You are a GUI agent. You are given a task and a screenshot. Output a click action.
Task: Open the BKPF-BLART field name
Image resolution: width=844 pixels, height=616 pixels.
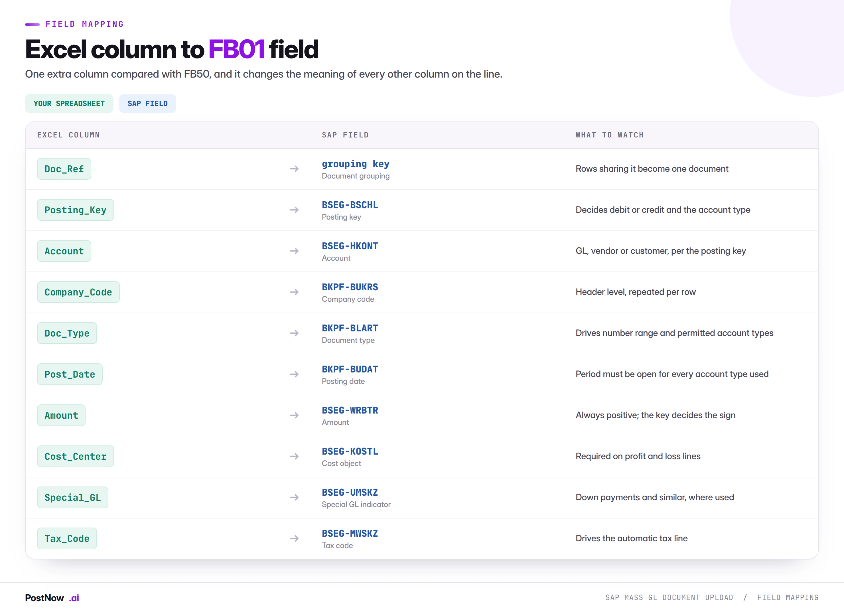(350, 328)
